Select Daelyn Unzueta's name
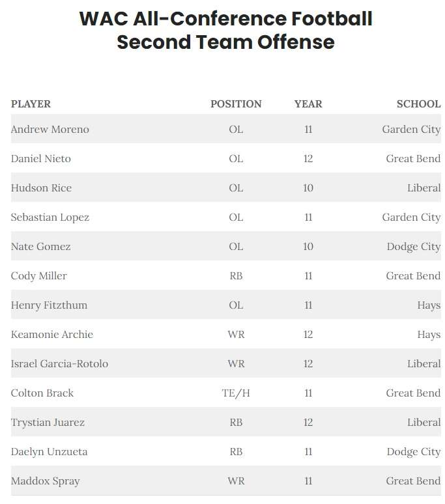The width and height of the screenshot is (445, 504). click(50, 452)
